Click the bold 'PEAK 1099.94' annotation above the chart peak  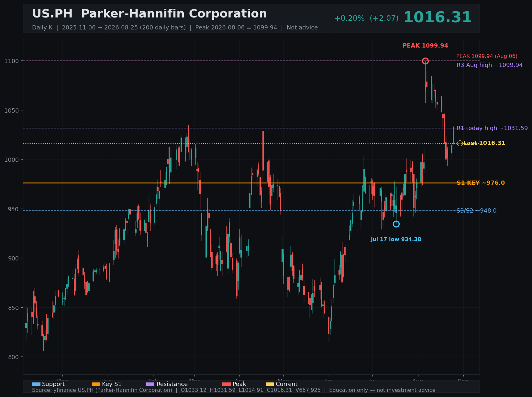(425, 46)
